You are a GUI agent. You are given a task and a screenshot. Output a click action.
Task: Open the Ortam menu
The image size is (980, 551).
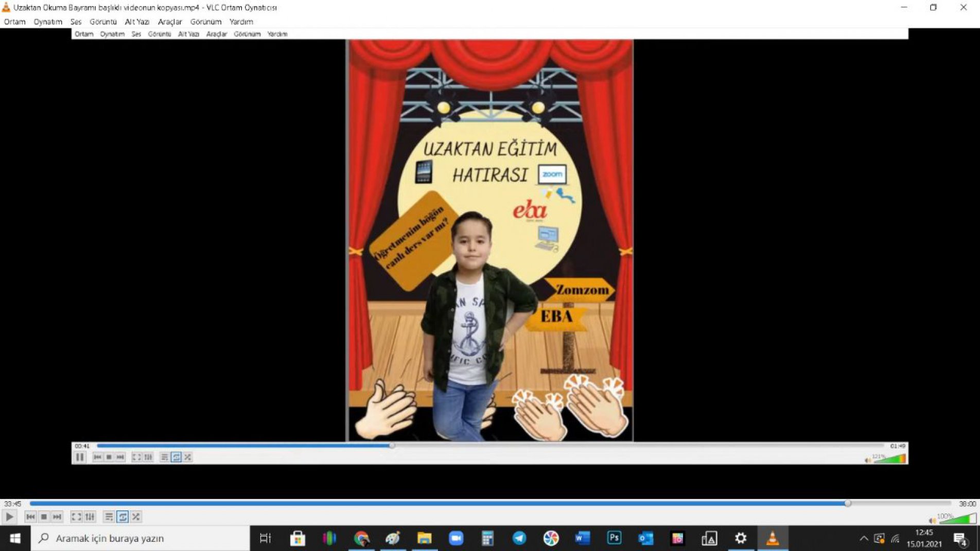14,22
